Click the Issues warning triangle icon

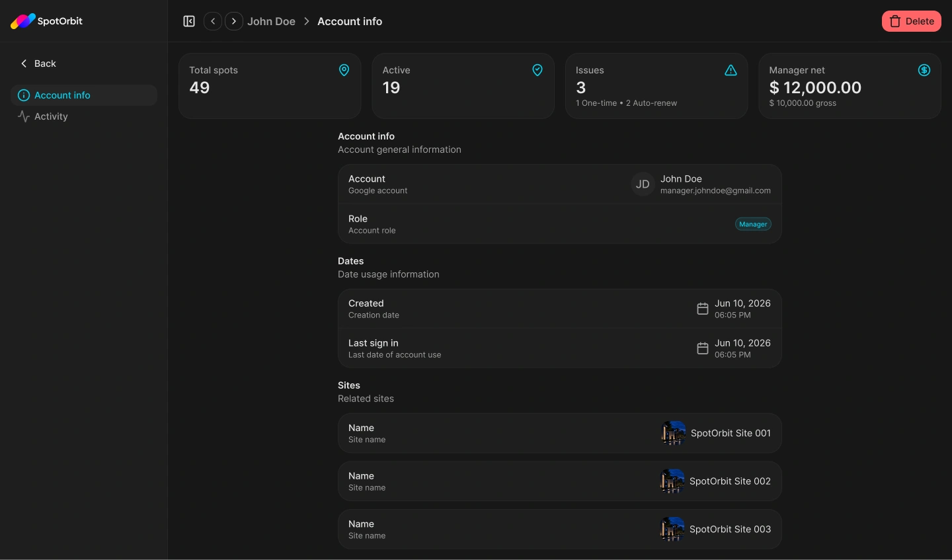(x=731, y=70)
